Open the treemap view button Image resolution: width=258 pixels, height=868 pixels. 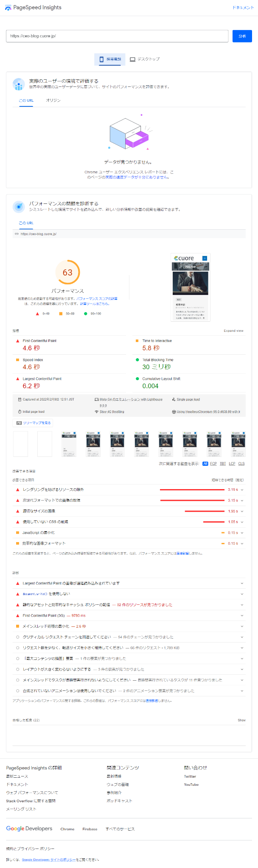pos(34,423)
